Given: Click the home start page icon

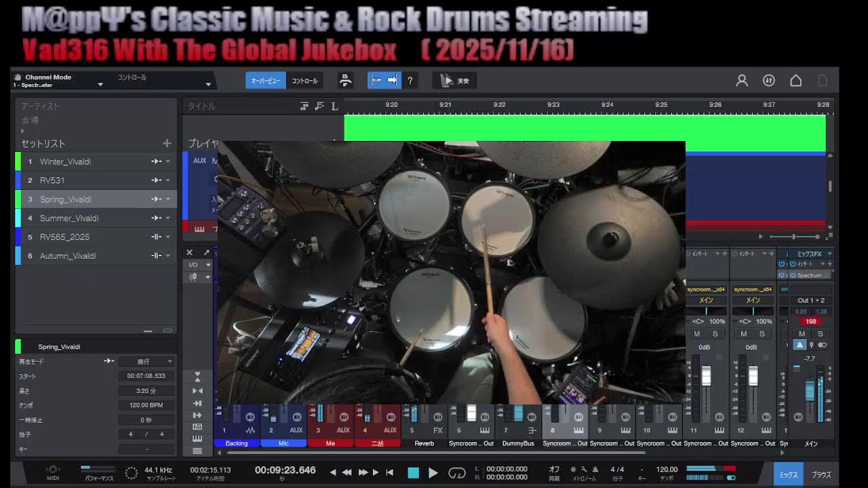Looking at the screenshot, I should click(x=796, y=81).
